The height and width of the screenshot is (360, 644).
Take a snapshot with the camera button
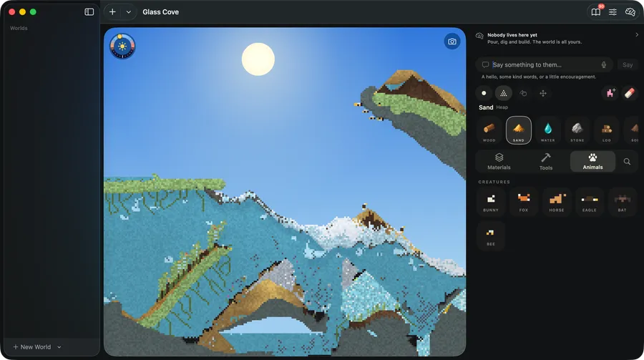[452, 42]
